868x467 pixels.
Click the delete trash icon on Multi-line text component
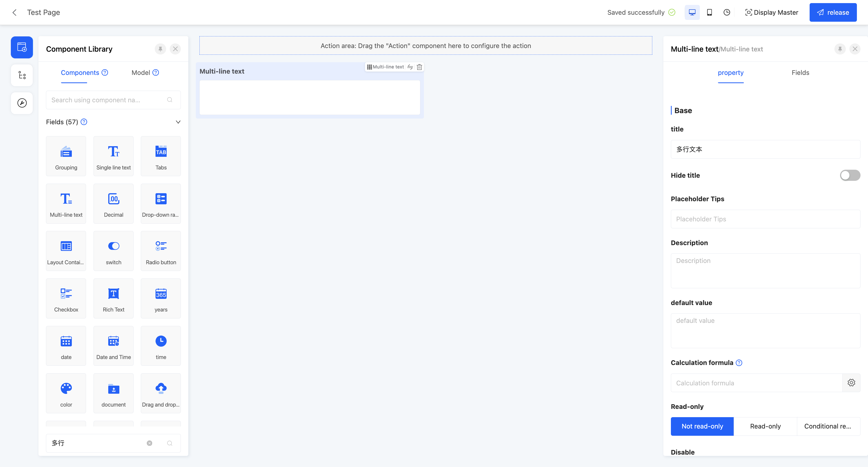(x=419, y=67)
